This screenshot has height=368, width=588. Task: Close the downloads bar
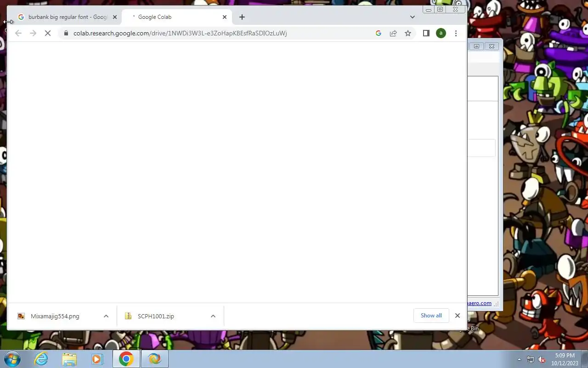458,316
